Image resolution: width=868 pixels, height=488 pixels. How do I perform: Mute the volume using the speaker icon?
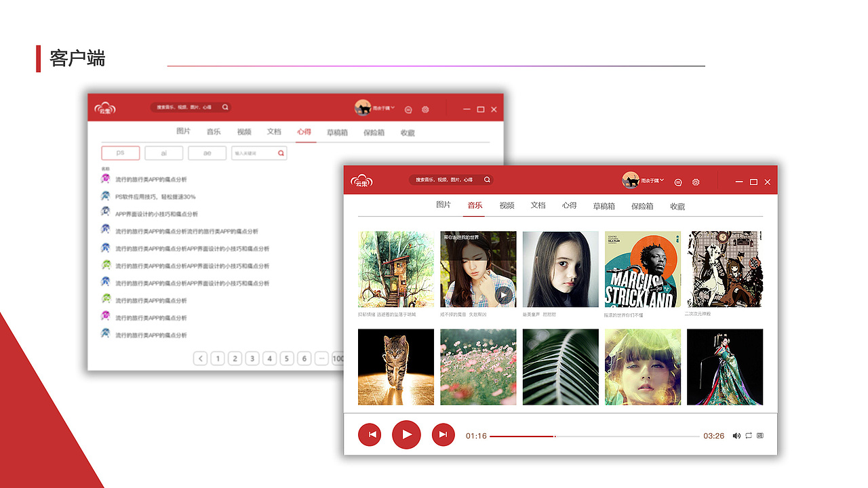(x=736, y=436)
